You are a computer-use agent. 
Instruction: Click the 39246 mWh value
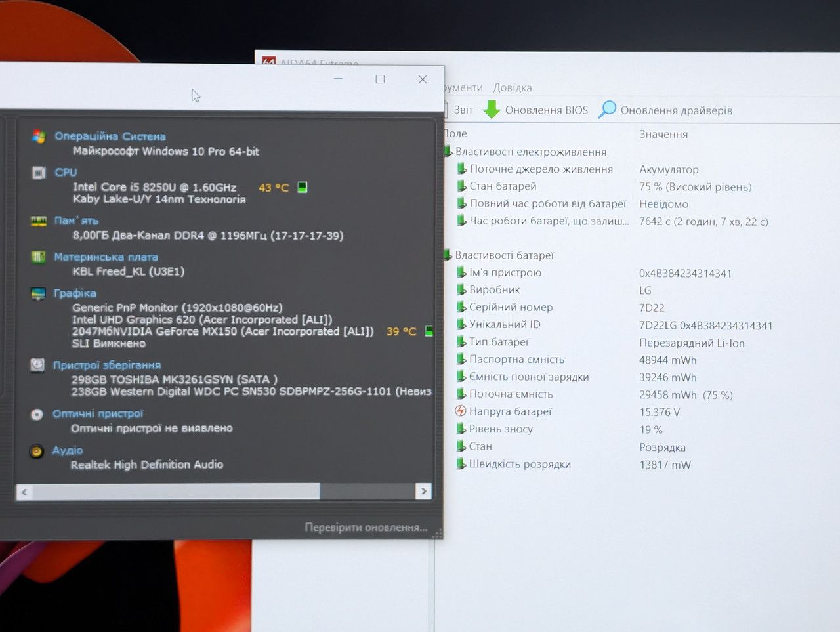(x=668, y=377)
